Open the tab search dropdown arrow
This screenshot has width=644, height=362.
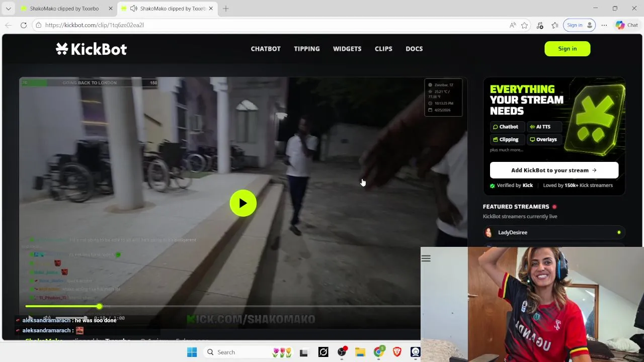8,9
